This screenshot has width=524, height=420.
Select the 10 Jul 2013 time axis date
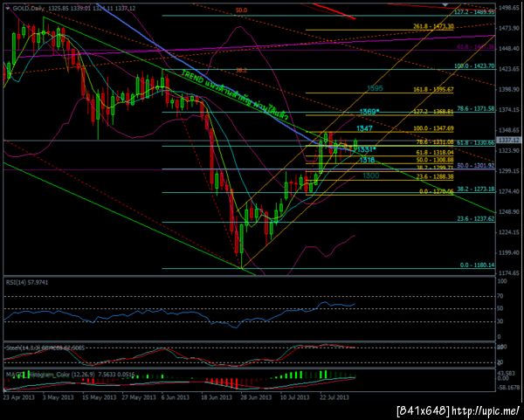point(295,397)
